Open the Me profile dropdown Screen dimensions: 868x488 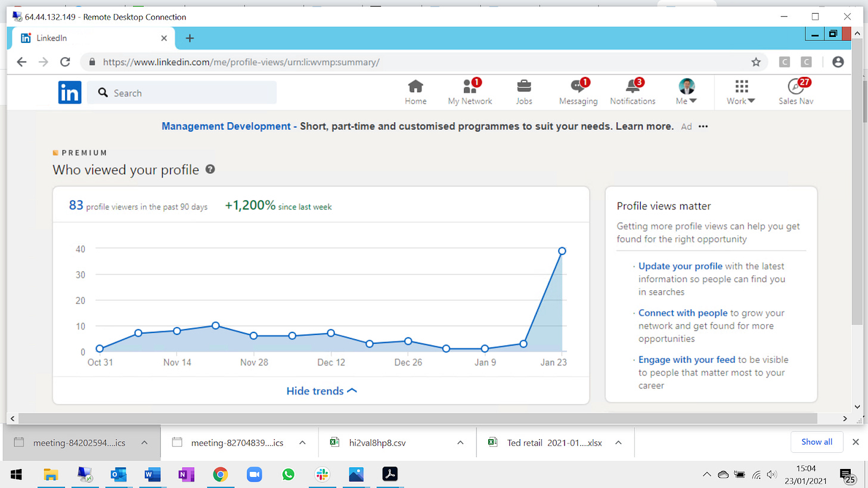point(687,92)
